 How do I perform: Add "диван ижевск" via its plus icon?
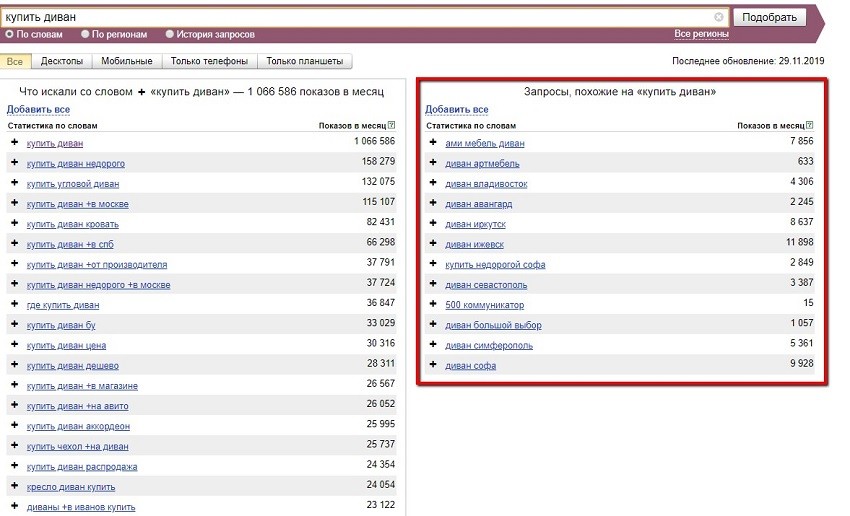click(x=433, y=243)
